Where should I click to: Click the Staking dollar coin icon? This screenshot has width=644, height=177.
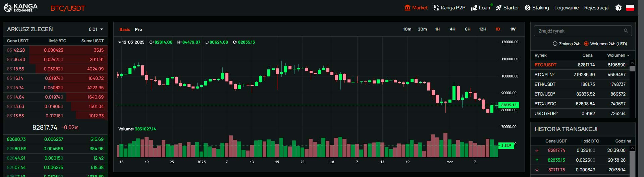528,8
